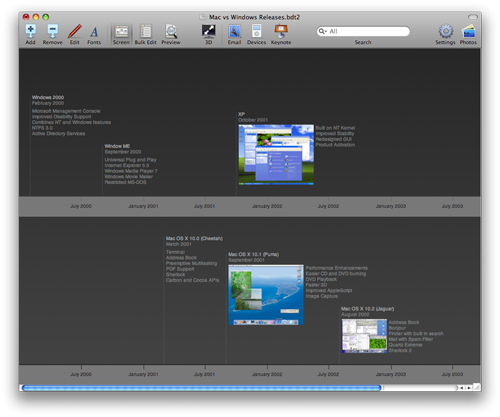The height and width of the screenshot is (417, 500).
Task: Click July 2000 on upper timeline axis
Action: click(x=81, y=206)
